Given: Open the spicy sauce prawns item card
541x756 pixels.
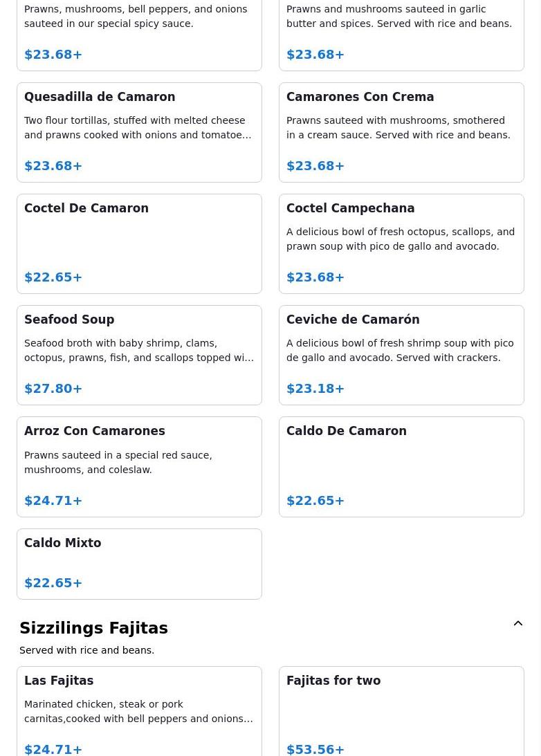Looking at the screenshot, I should point(139,35).
